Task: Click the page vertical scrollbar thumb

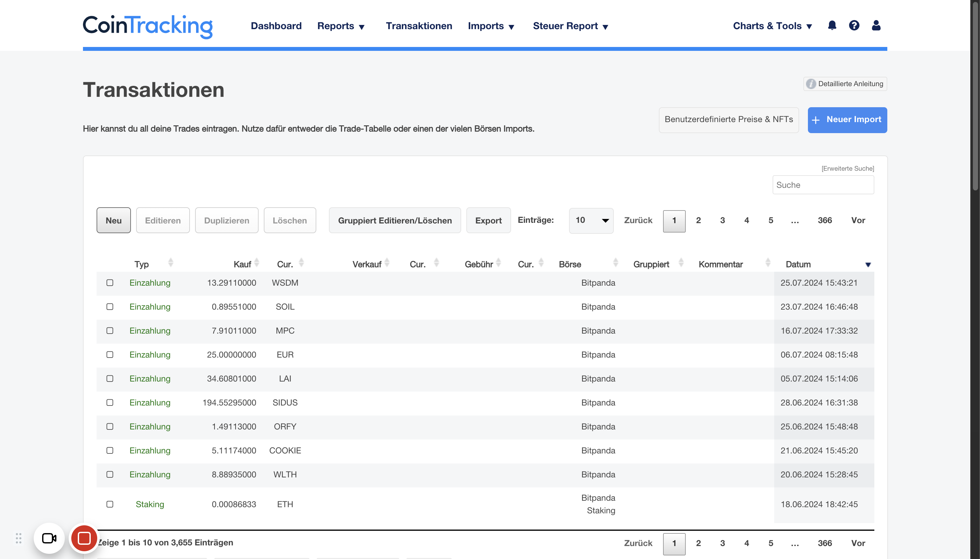Action: (x=975, y=96)
